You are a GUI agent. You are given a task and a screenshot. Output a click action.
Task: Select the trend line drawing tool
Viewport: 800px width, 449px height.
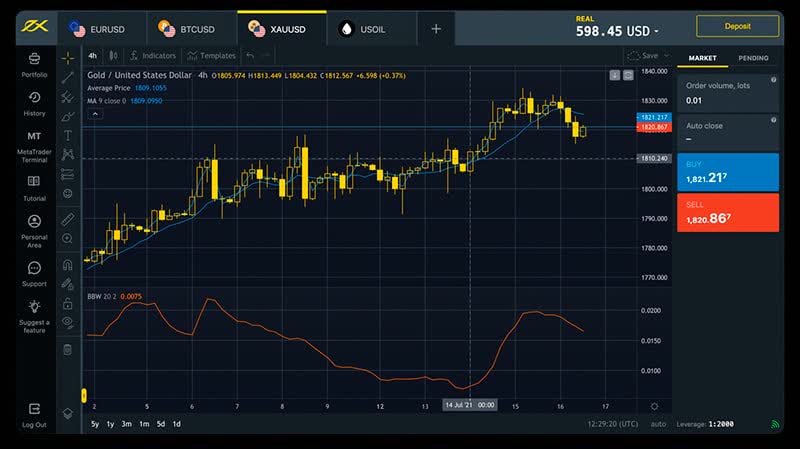click(x=68, y=77)
